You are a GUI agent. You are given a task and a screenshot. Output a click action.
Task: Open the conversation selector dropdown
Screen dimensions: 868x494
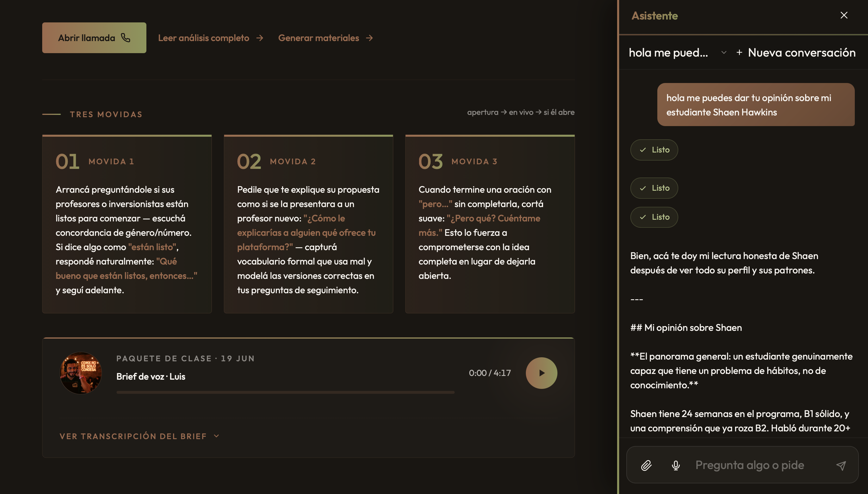(678, 53)
